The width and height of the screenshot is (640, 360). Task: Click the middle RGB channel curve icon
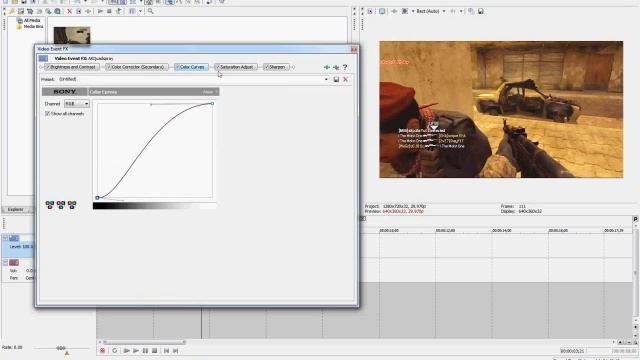(61, 204)
